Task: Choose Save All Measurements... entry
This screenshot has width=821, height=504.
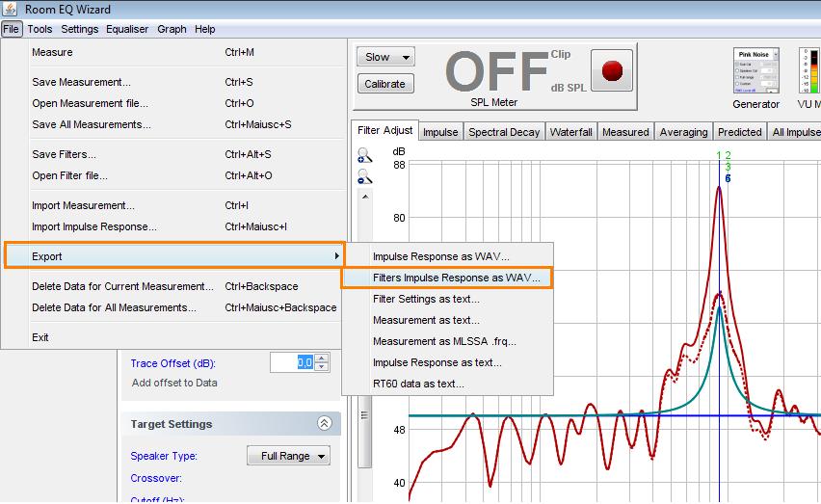Action: (173, 124)
